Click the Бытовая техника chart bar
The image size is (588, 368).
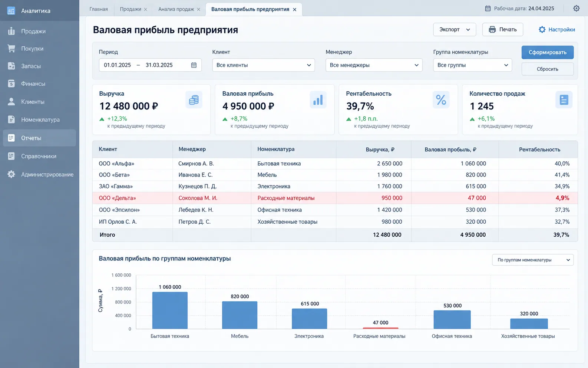point(170,310)
